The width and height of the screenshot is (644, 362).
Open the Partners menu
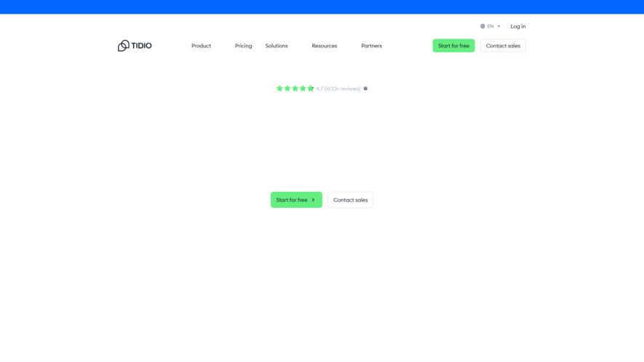372,46
